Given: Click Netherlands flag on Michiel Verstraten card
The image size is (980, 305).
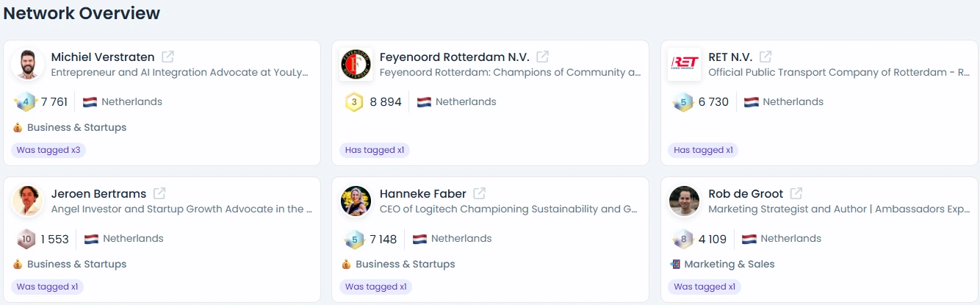Looking at the screenshot, I should [x=90, y=102].
